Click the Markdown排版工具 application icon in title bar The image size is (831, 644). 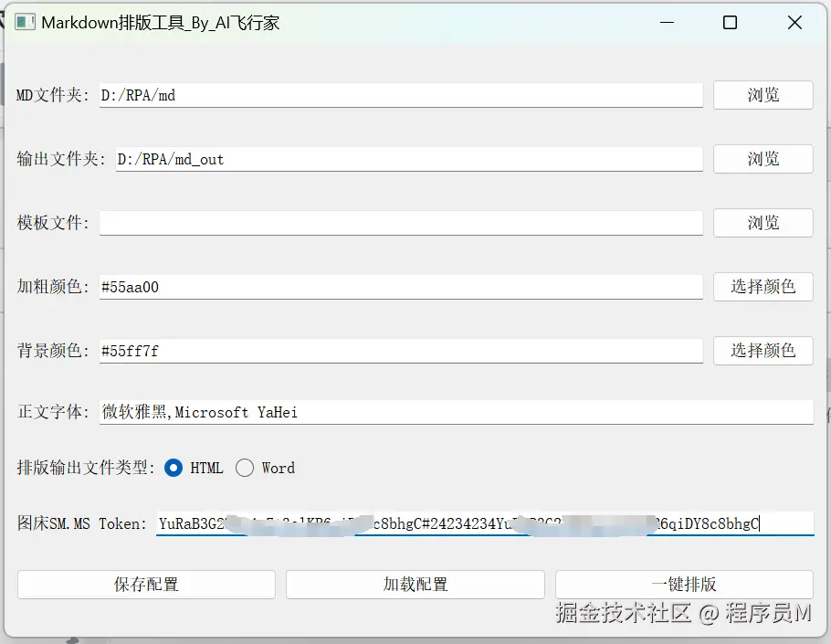point(25,22)
